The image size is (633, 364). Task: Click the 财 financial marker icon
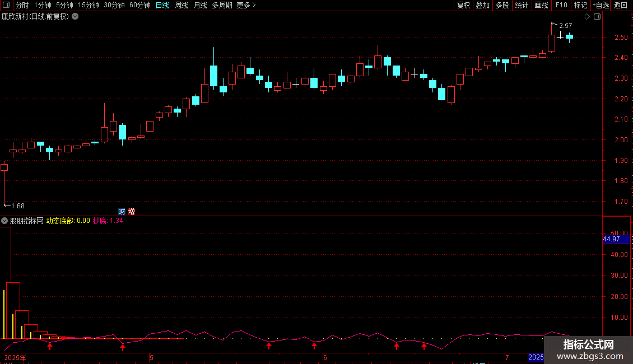coord(122,212)
